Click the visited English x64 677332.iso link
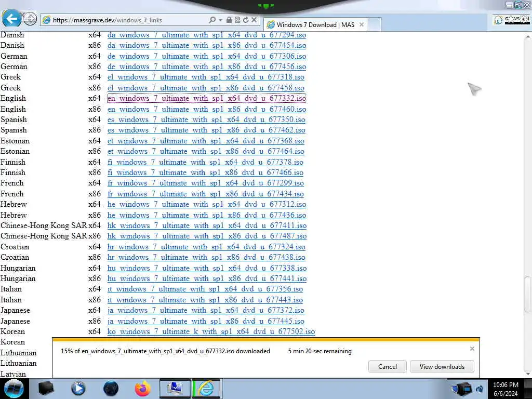The width and height of the screenshot is (532, 399). 207,98
